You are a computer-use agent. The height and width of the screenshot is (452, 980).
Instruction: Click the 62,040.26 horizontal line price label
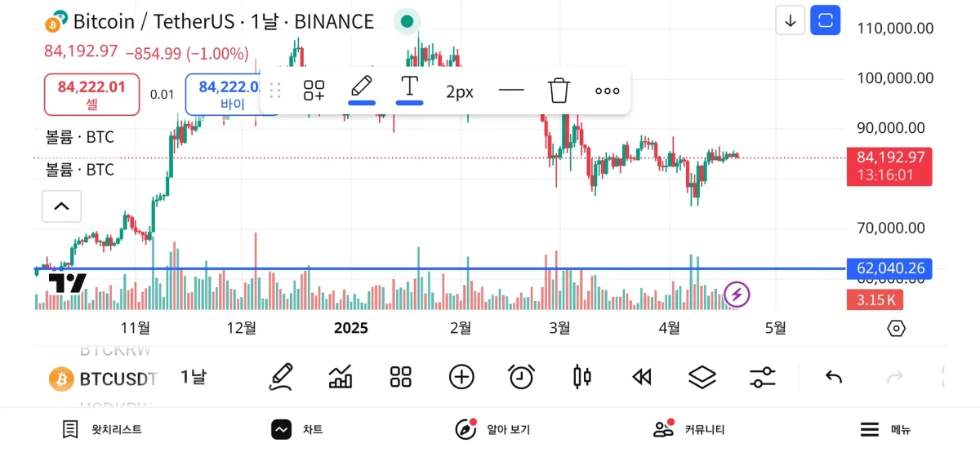(x=889, y=268)
